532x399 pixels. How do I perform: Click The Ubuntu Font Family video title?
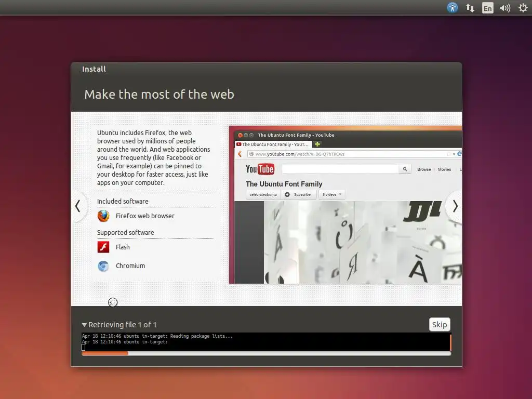coord(284,184)
